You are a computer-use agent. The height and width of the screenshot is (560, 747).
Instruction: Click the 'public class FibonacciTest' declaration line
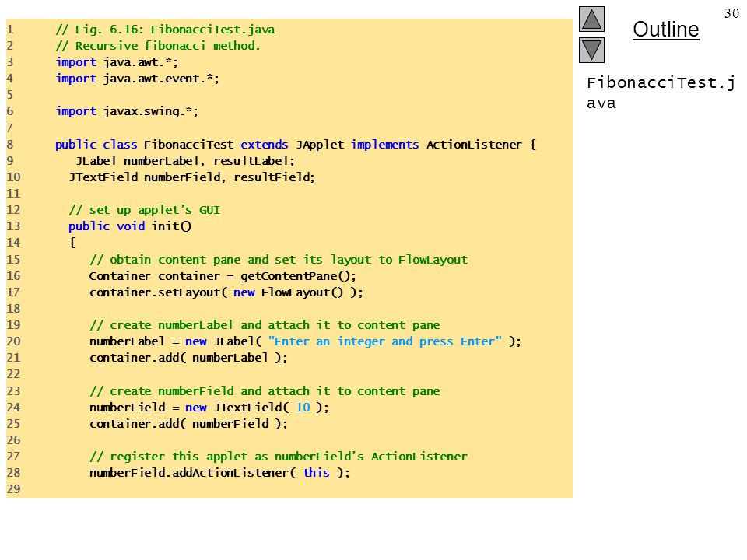coord(296,145)
